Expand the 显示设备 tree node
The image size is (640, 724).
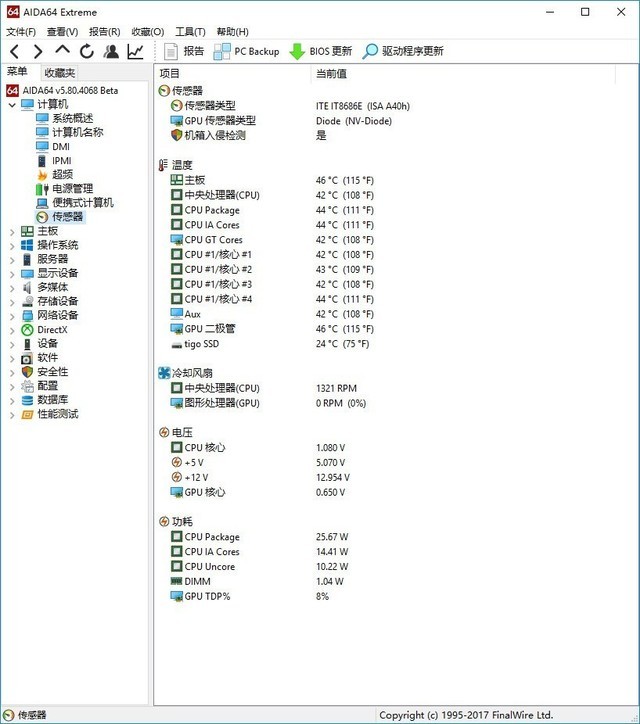pos(12,274)
